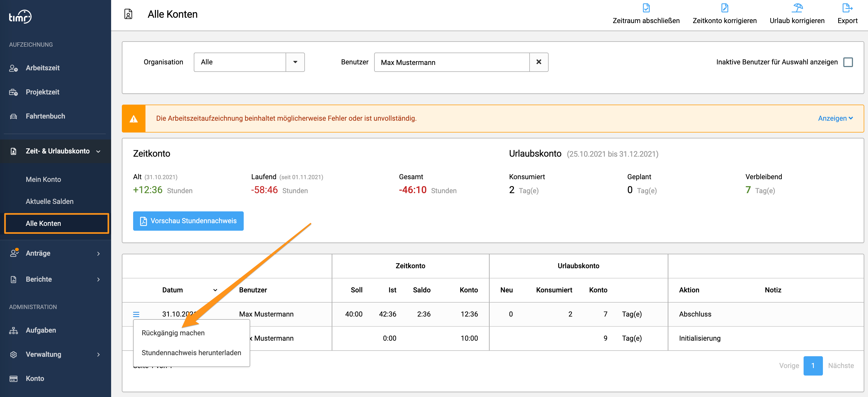
Task: Open Arbeitszeit in sidebar
Action: (42, 68)
